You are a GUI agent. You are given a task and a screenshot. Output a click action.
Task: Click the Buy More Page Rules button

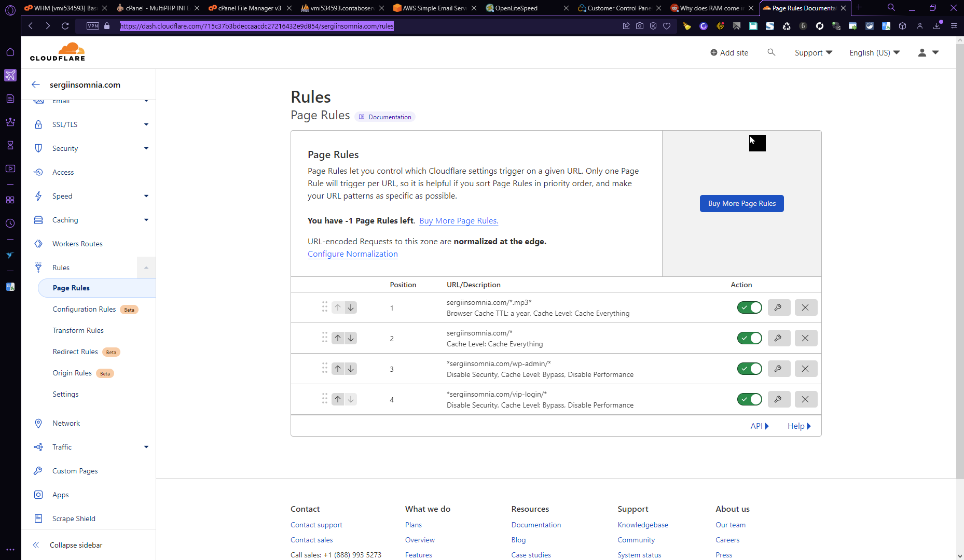741,203
